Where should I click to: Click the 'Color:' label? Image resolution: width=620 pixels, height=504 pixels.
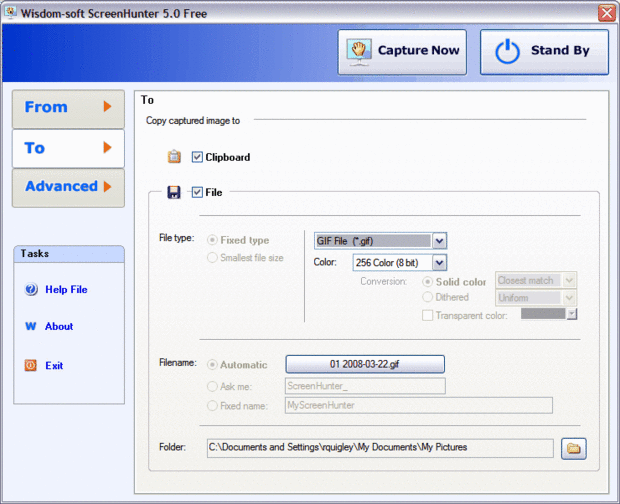(x=325, y=262)
